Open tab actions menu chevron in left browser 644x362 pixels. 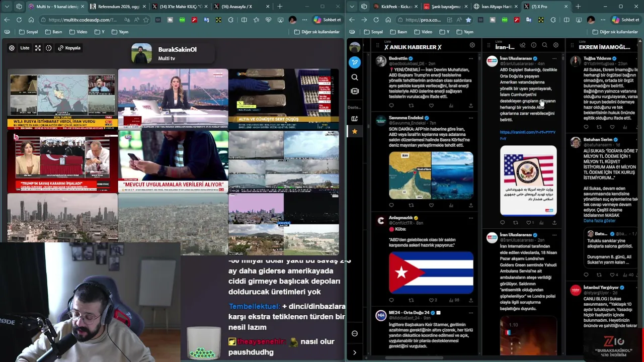[7, 7]
